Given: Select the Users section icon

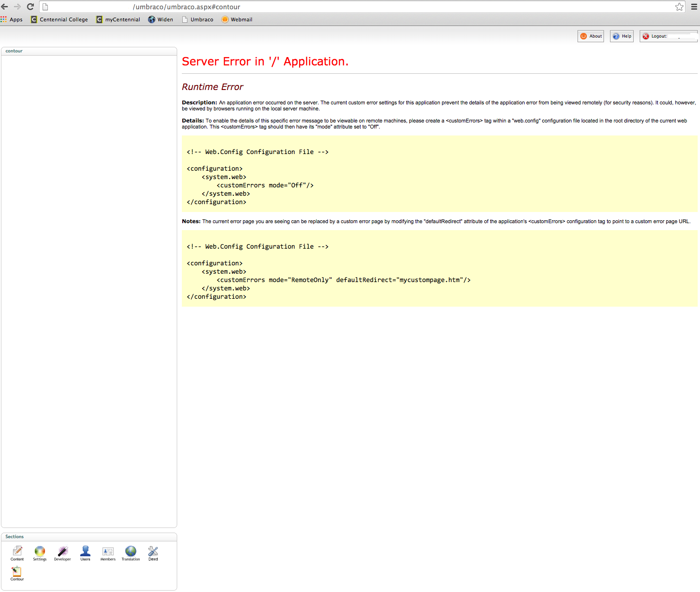Looking at the screenshot, I should click(85, 552).
